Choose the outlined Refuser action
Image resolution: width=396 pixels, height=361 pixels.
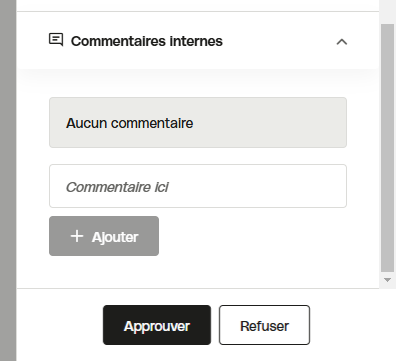point(264,325)
